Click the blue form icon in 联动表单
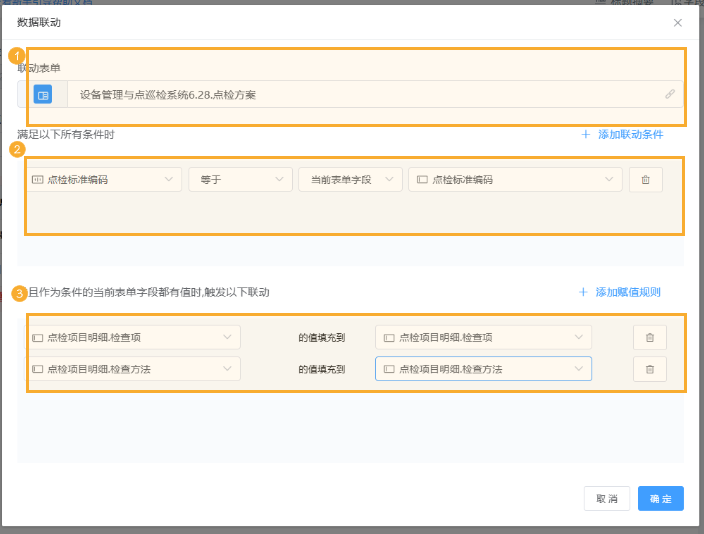704x534 pixels. click(x=43, y=94)
